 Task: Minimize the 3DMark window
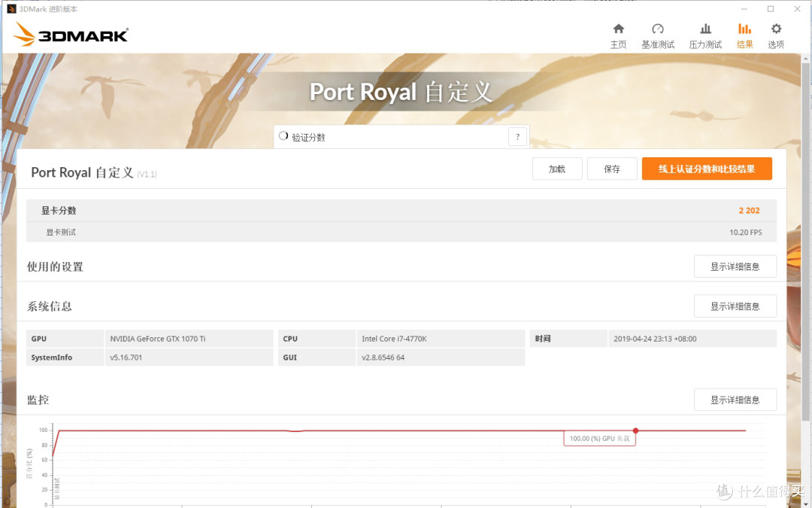(744, 9)
